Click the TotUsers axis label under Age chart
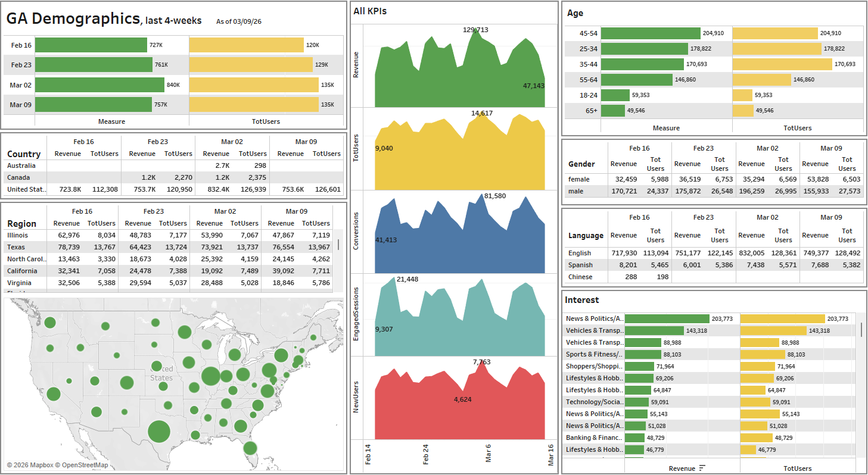This screenshot has height=475, width=868. (x=797, y=128)
